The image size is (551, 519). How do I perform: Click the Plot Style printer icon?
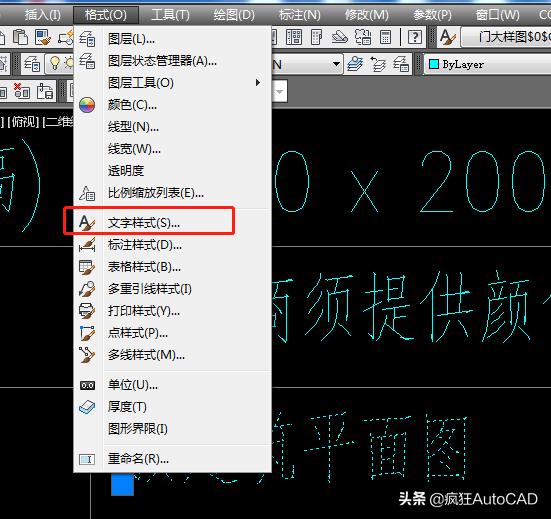[87, 311]
